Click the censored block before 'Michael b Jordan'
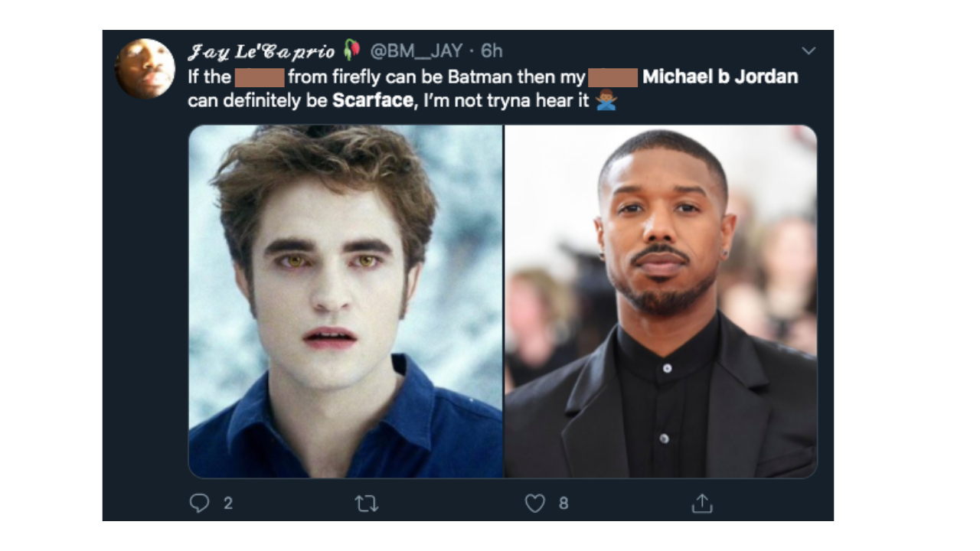This screenshot has width=980, height=551. [614, 77]
